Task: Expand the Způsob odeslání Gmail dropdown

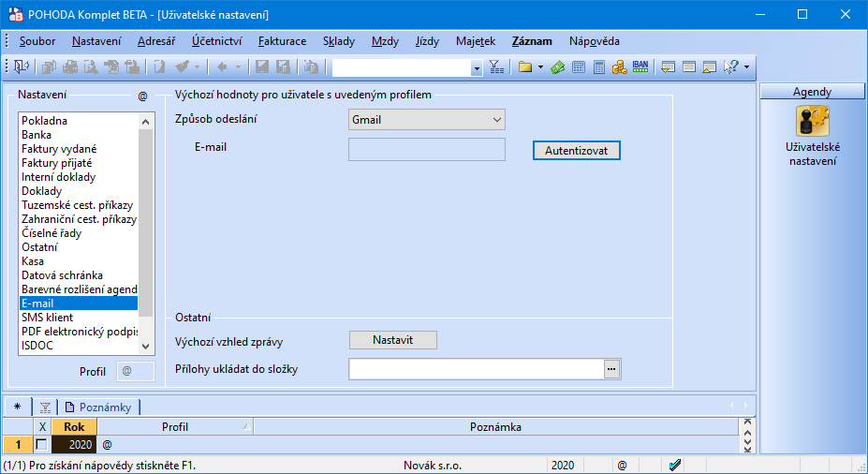Action: (496, 120)
